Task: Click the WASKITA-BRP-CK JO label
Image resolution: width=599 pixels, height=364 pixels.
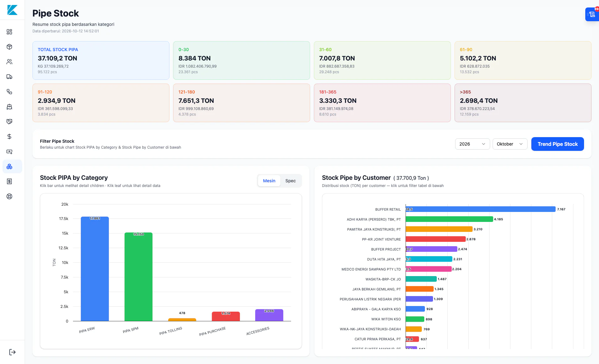Action: [383, 279]
